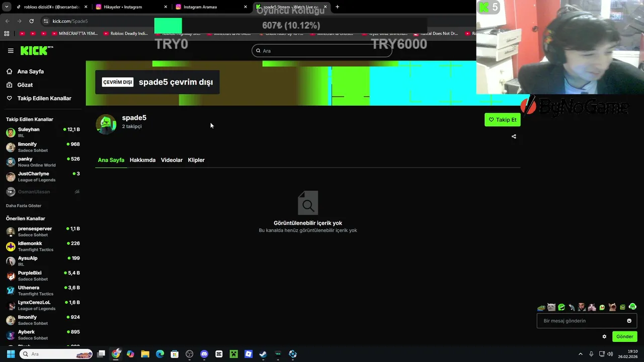Open the taskbar clock and date
This screenshot has width=644, height=362.
628,354
